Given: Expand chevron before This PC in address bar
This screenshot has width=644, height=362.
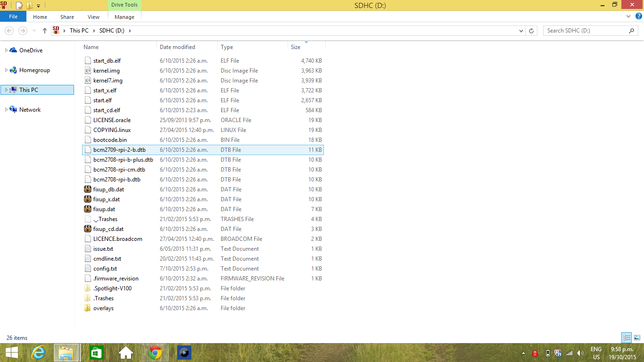Looking at the screenshot, I should (65, 31).
